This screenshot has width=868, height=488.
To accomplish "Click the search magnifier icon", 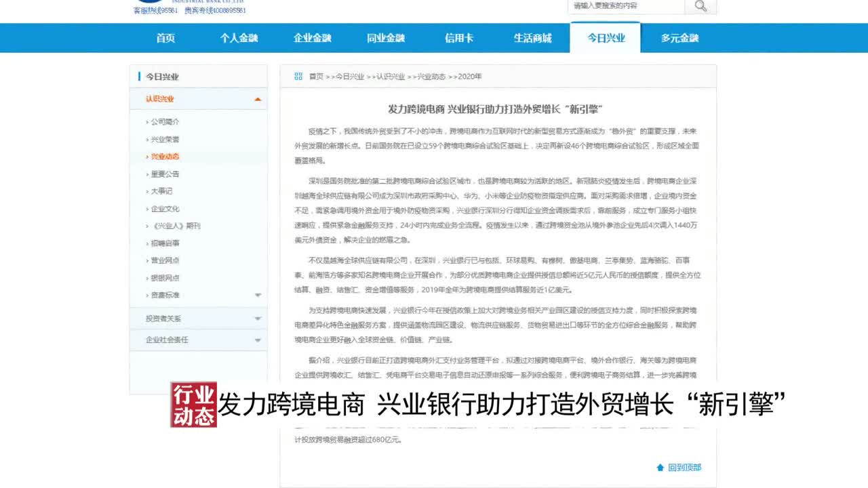I will tap(701, 6).
